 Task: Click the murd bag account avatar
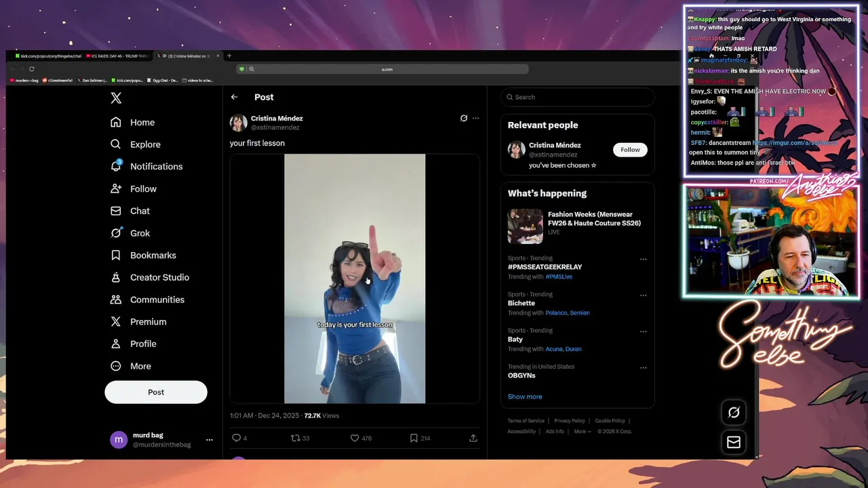pyautogui.click(x=119, y=440)
